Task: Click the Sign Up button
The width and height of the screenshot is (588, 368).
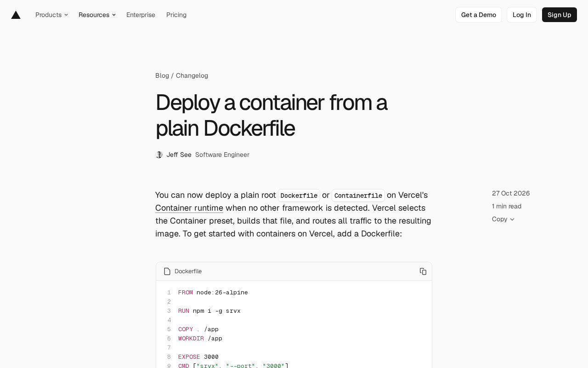Action: [560, 15]
